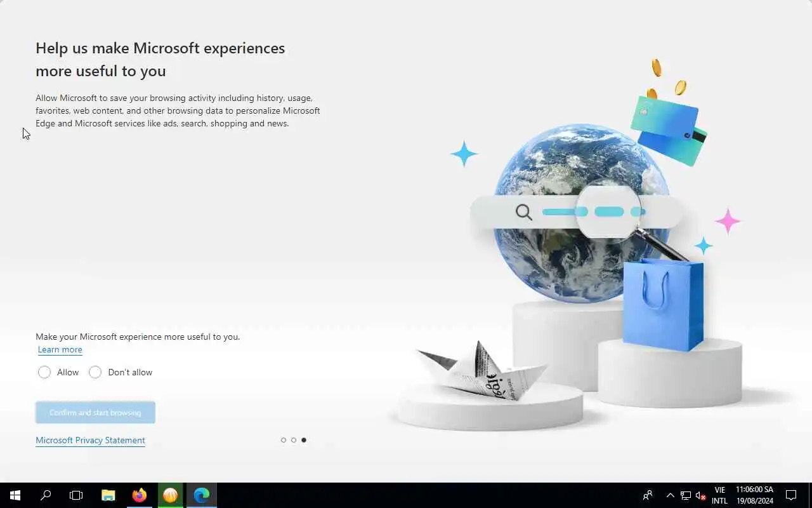
Task: Open the Learn more link
Action: click(60, 350)
